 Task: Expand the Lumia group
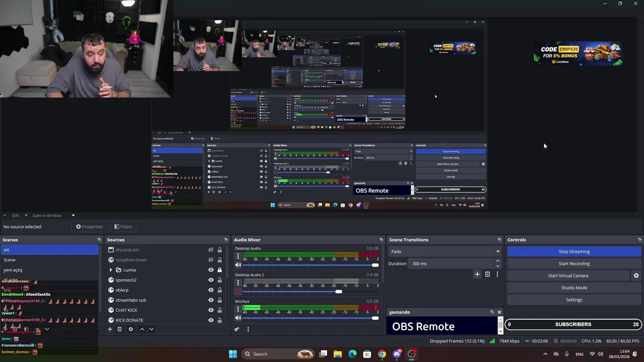(x=111, y=270)
